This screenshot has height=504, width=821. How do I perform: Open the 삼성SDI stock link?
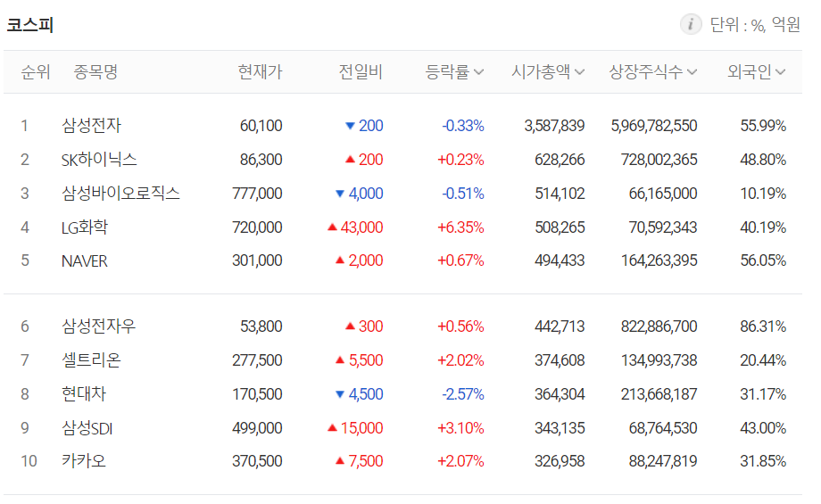tap(87, 429)
